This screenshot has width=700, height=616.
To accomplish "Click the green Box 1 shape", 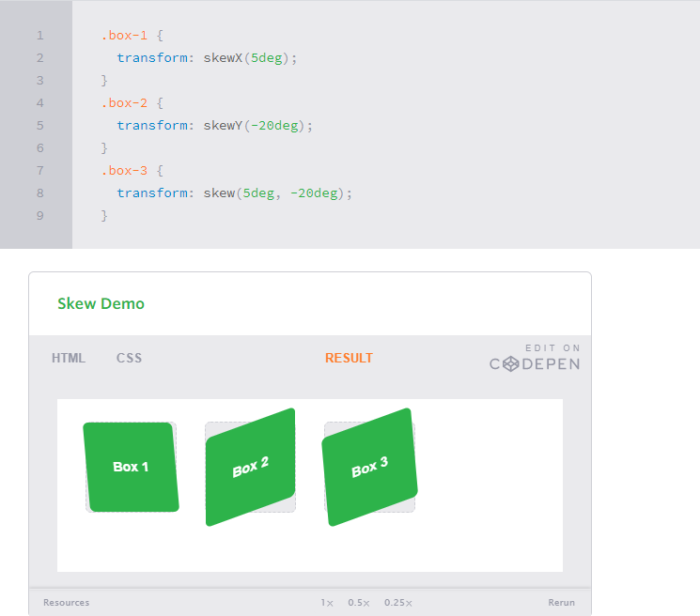I will click(x=131, y=467).
